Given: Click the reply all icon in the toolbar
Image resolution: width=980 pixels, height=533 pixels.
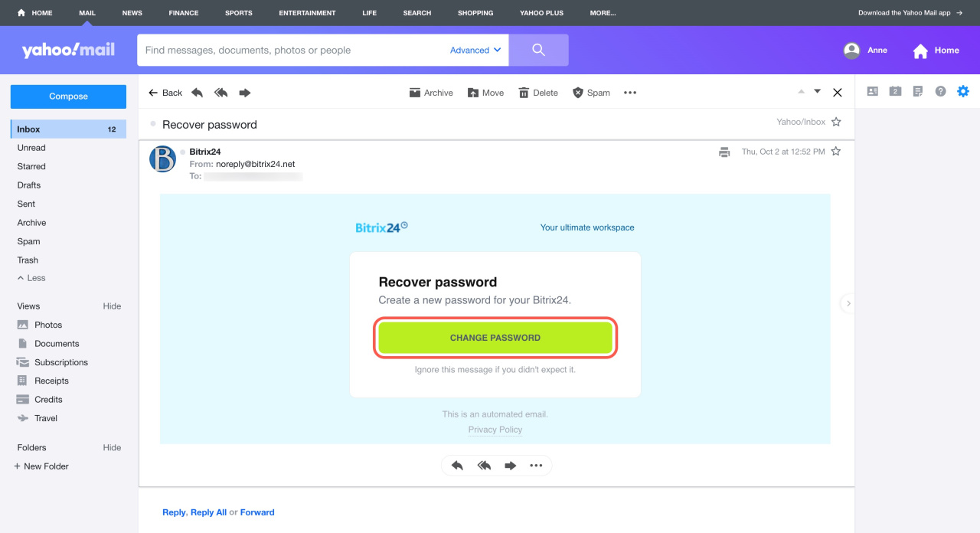Looking at the screenshot, I should coord(221,93).
